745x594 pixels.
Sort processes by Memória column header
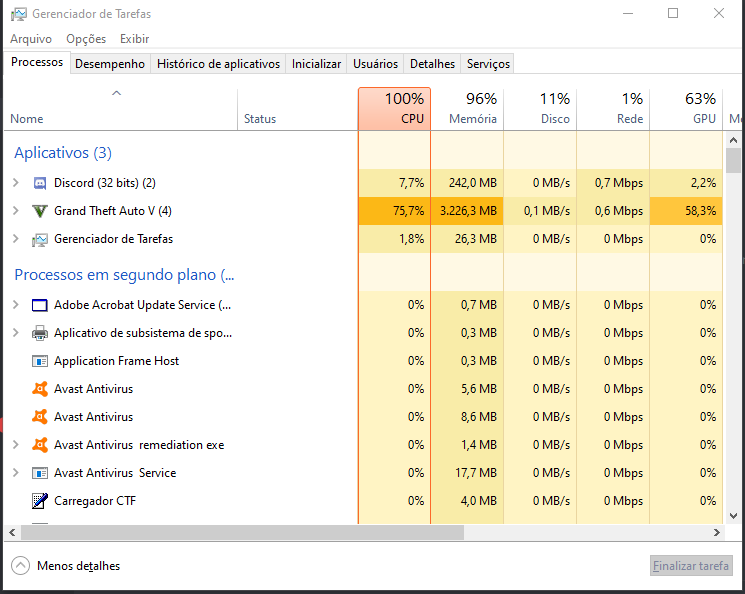pos(468,109)
